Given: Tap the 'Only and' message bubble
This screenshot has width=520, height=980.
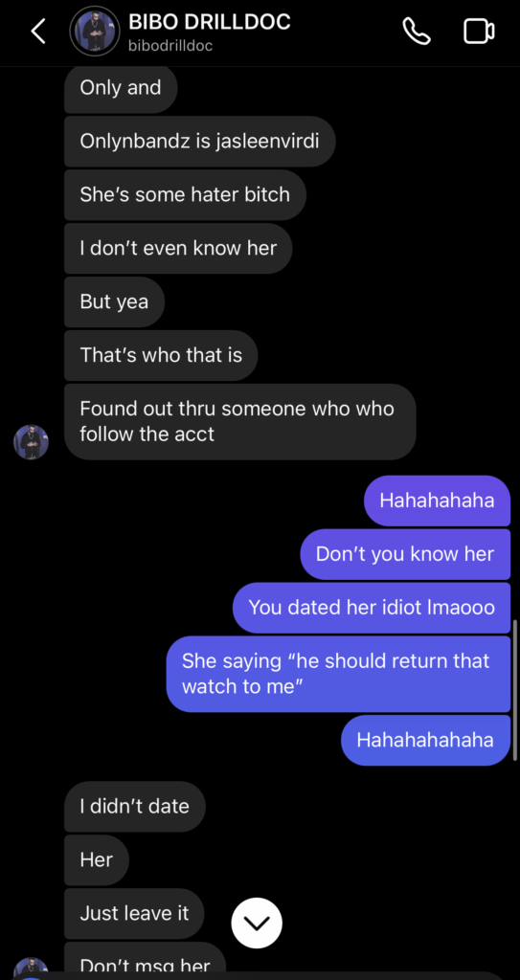Looking at the screenshot, I should [x=121, y=88].
